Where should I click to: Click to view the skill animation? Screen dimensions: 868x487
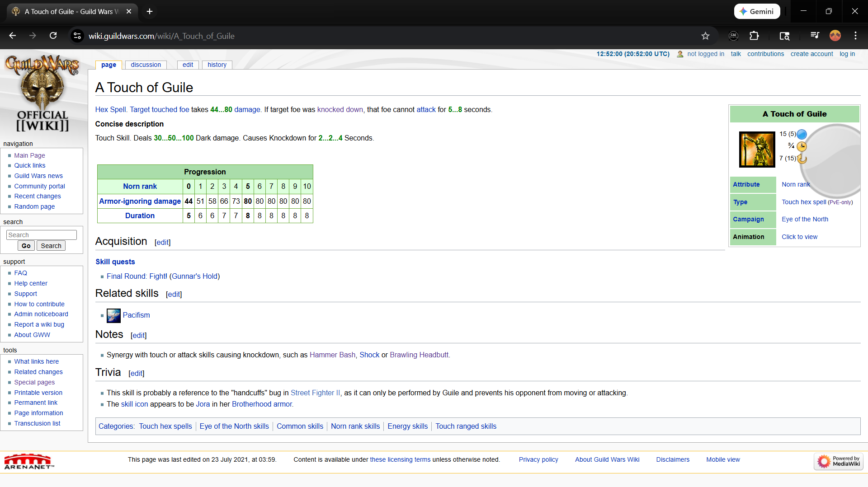click(799, 237)
